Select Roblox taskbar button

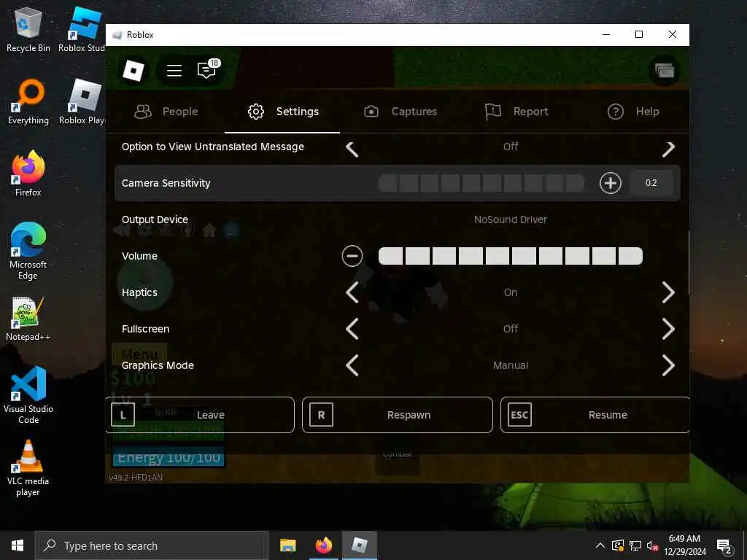360,545
